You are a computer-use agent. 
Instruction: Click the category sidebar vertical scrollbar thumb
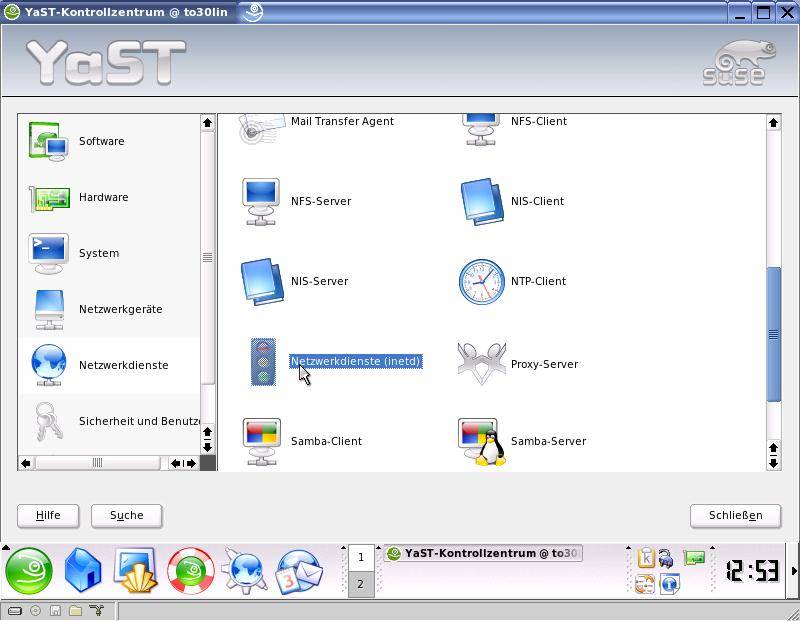pos(207,257)
